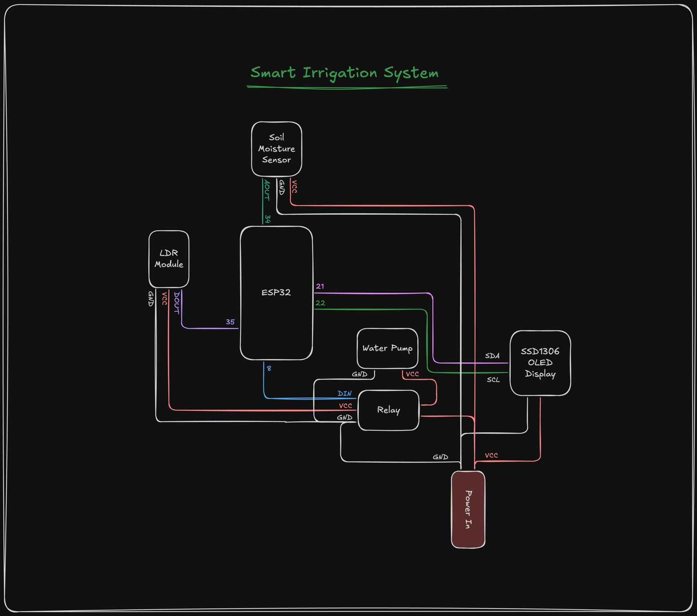Click the Relay block

[x=389, y=410]
